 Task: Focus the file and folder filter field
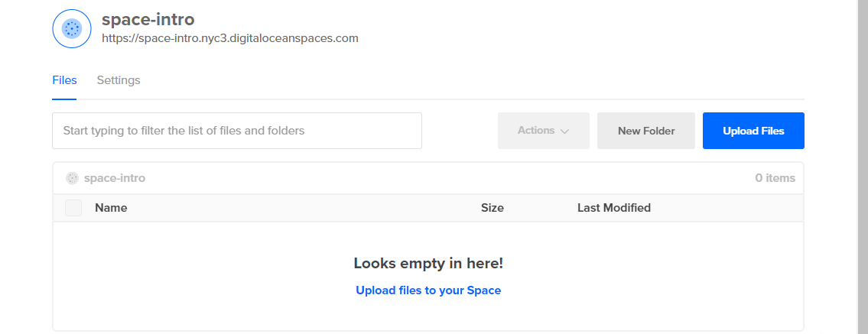(237, 131)
